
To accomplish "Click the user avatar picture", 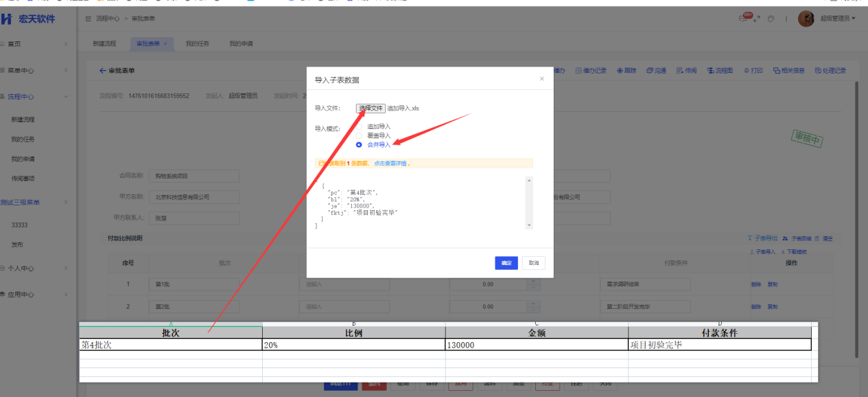I will pos(806,19).
